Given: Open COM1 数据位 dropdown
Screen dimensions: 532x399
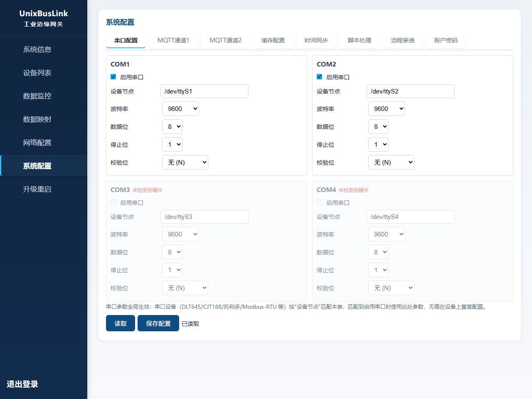Looking at the screenshot, I should coord(172,127).
